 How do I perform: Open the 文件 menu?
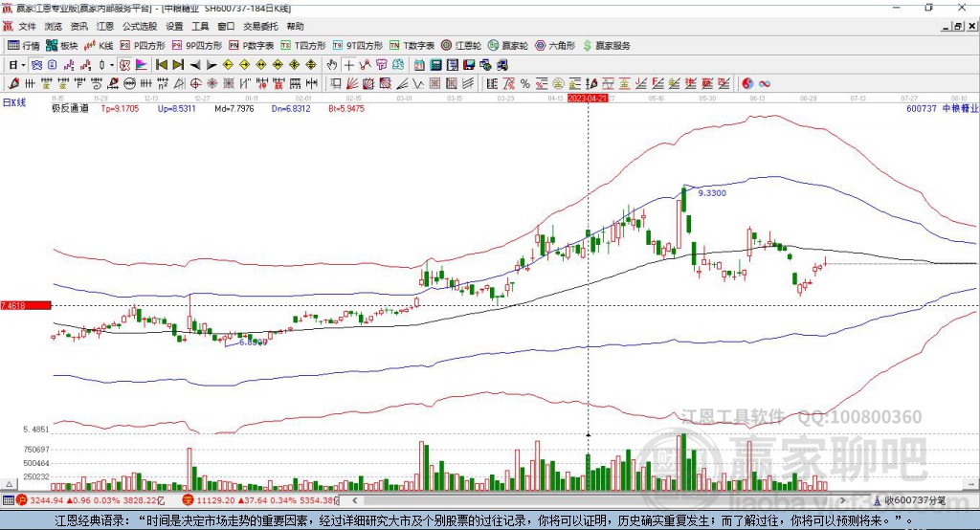27,26
